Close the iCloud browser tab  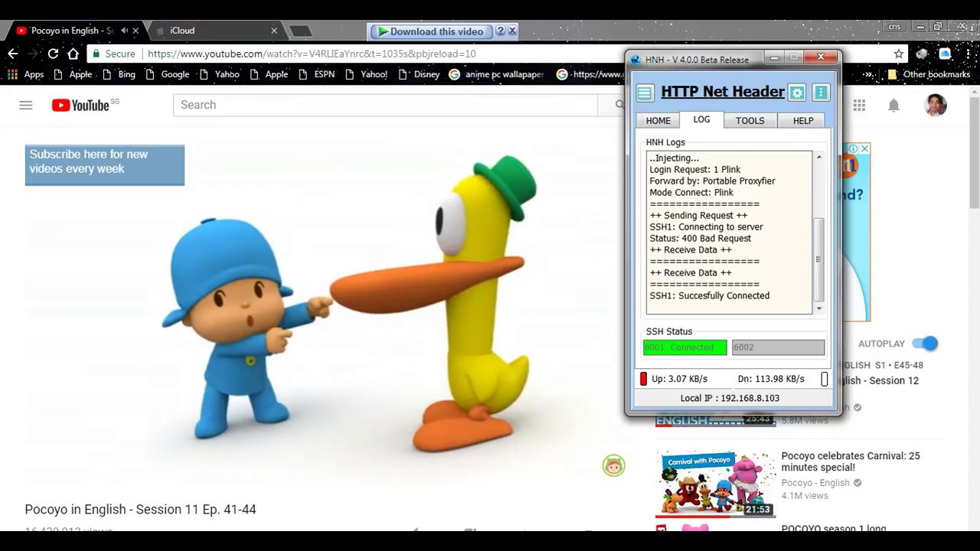coord(274,31)
